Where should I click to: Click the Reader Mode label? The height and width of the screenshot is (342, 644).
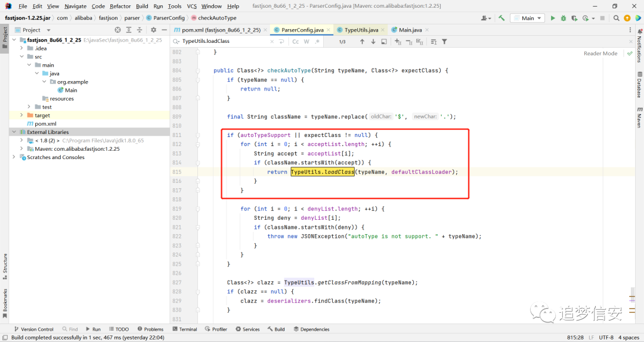tap(600, 54)
